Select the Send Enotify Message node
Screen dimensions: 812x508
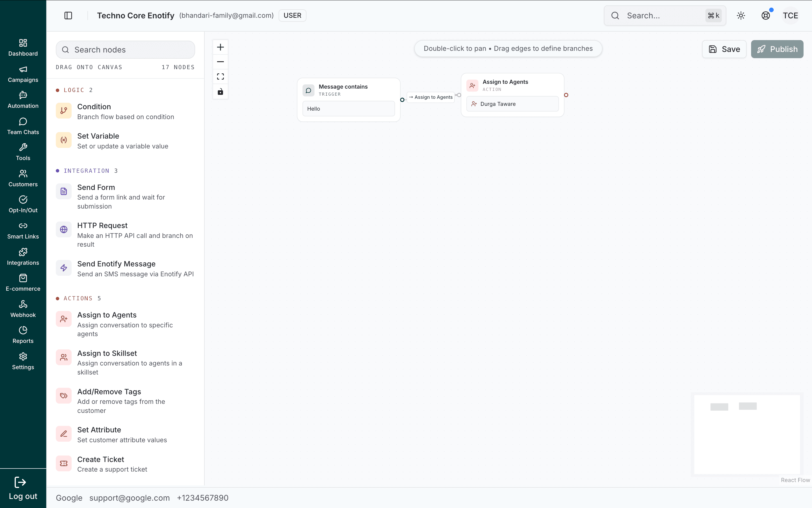pyautogui.click(x=125, y=269)
